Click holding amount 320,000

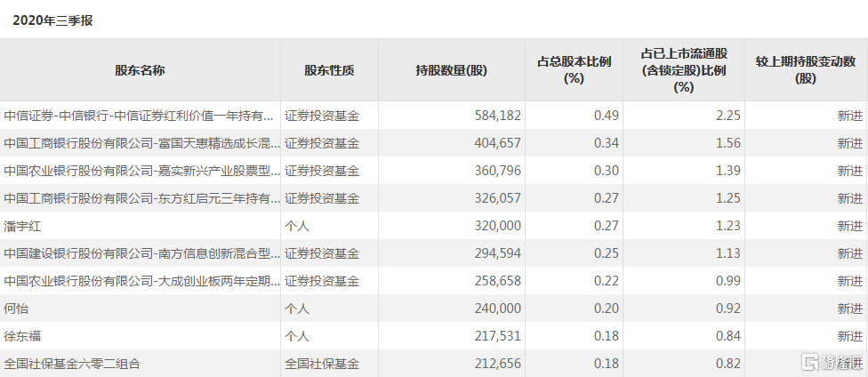[x=498, y=226]
